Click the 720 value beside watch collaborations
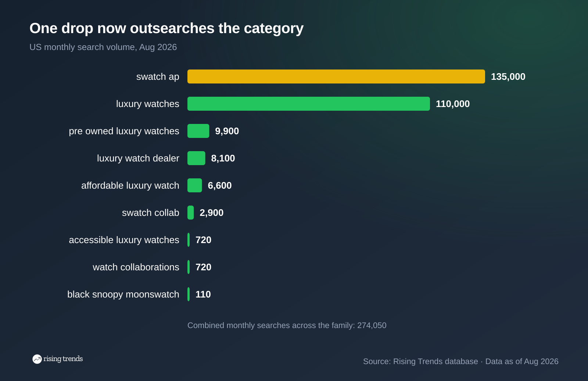Image resolution: width=588 pixels, height=381 pixels. pos(204,267)
